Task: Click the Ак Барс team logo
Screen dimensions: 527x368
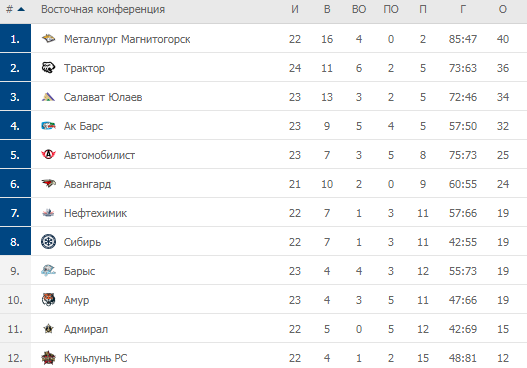Action: (48, 126)
